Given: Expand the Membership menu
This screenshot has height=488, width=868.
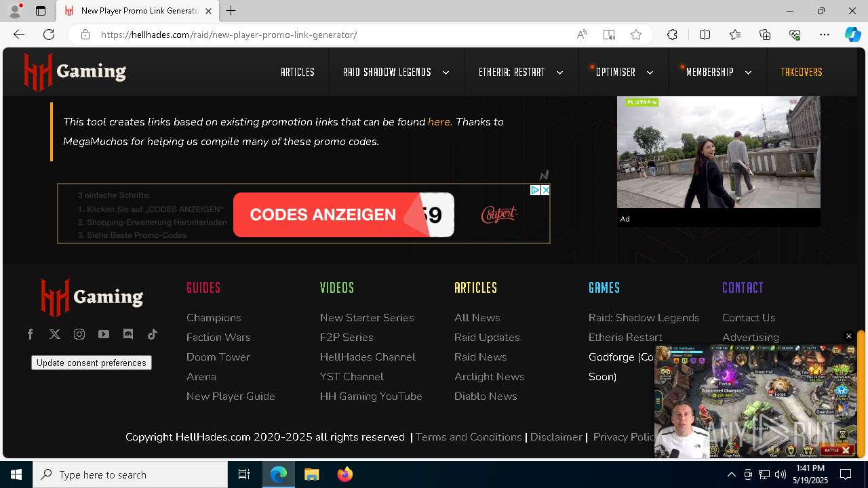Looking at the screenshot, I should pyautogui.click(x=748, y=73).
